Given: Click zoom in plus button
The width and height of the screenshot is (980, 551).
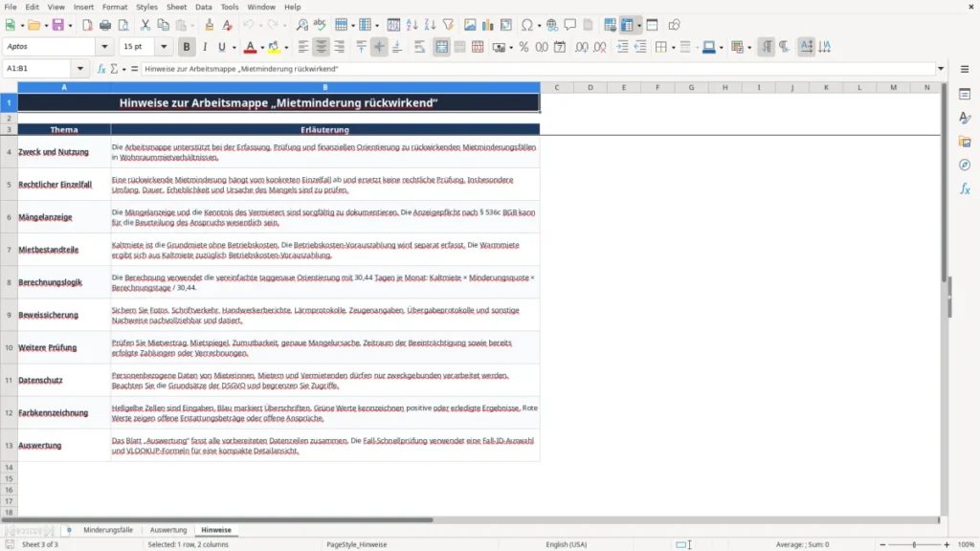Looking at the screenshot, I should point(947,544).
